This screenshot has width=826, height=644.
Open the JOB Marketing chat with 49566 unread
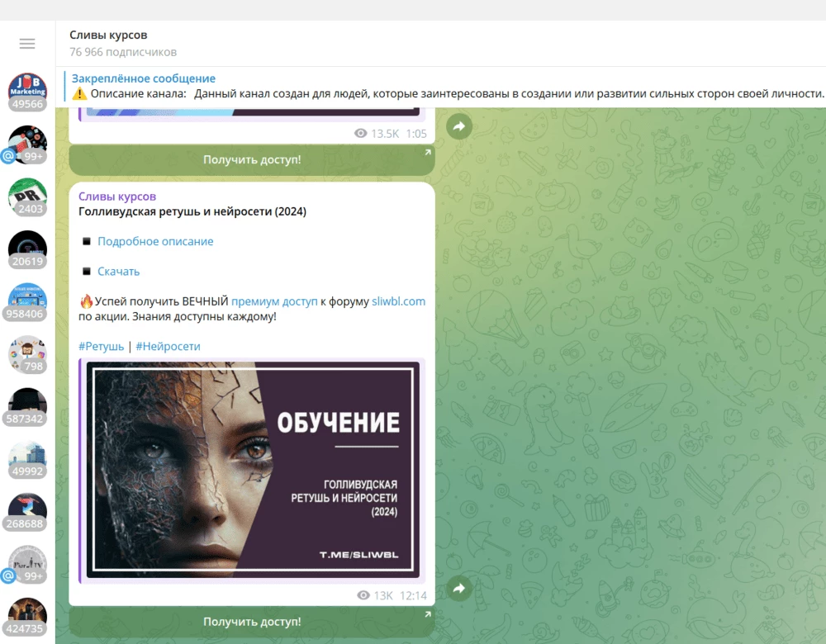pos(27,92)
